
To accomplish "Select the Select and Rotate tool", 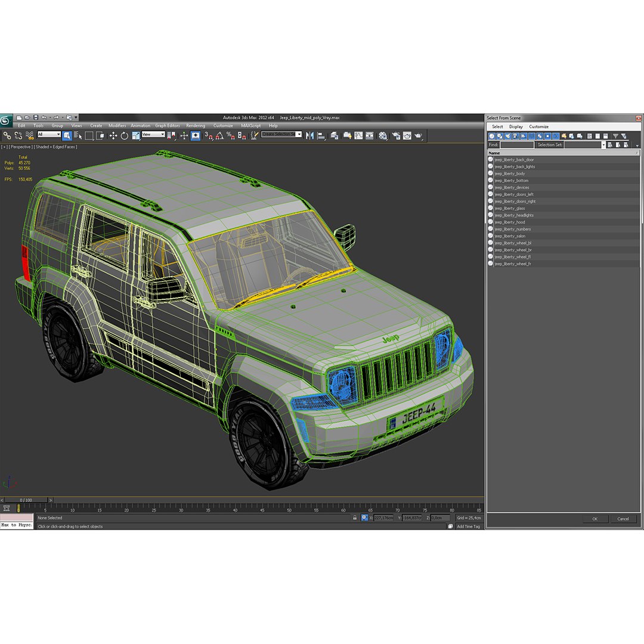I will click(x=125, y=135).
